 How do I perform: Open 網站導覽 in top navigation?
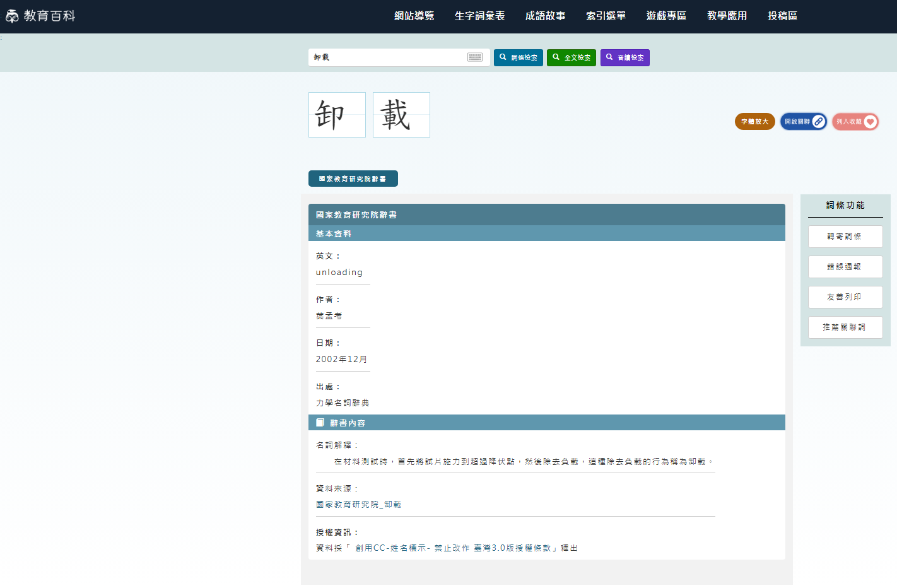click(414, 16)
